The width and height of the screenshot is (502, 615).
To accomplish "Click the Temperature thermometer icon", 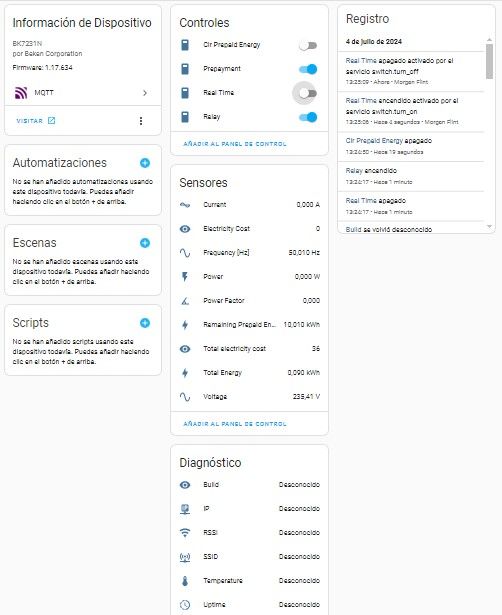I will click(185, 580).
